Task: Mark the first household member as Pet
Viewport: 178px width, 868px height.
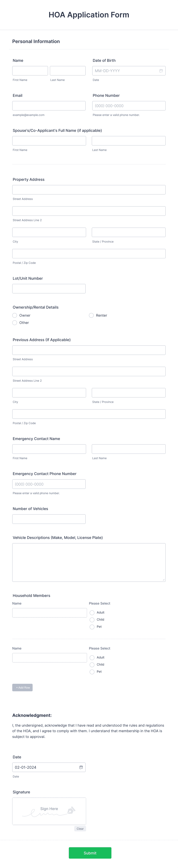Action: point(92,627)
